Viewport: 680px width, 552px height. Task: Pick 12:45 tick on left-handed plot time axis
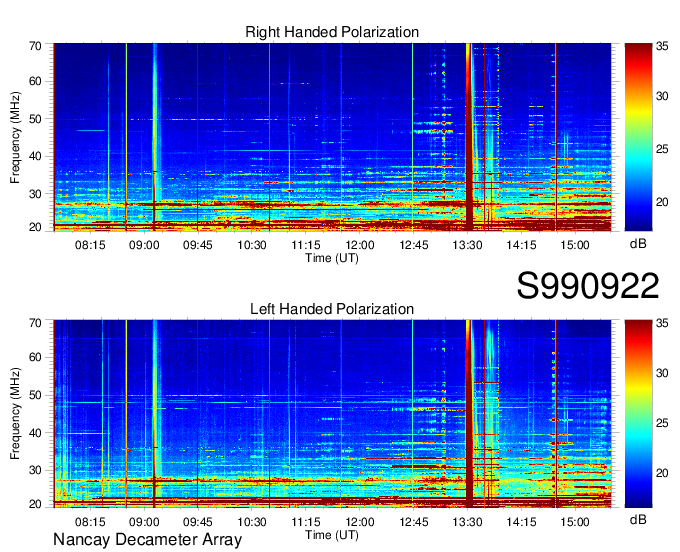pyautogui.click(x=414, y=522)
